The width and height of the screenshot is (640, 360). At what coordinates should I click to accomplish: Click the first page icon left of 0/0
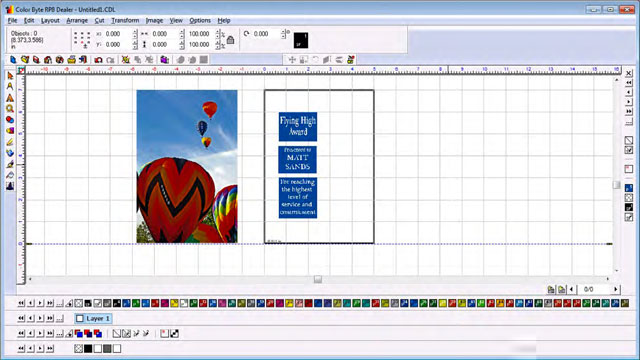551,289
